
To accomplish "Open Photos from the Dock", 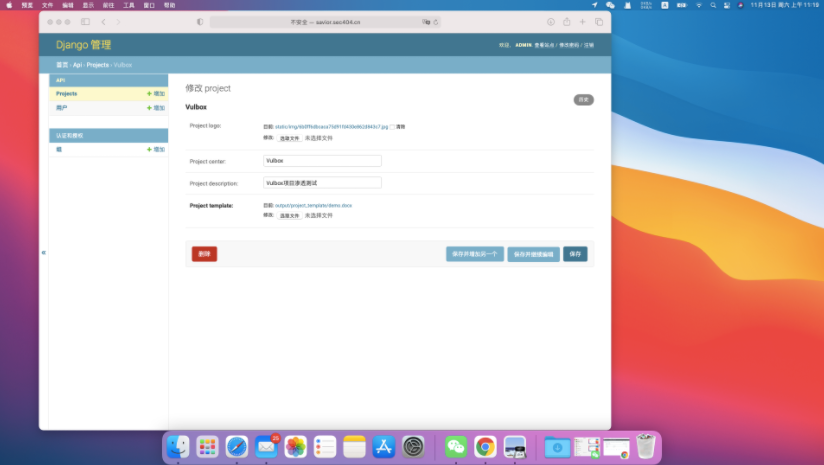I will click(295, 447).
